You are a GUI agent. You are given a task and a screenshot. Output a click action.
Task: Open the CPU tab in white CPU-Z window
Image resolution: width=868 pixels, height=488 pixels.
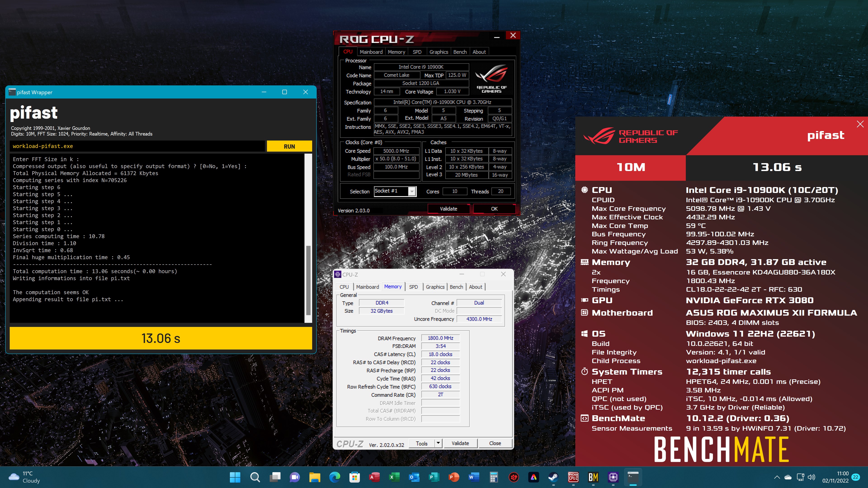point(344,287)
